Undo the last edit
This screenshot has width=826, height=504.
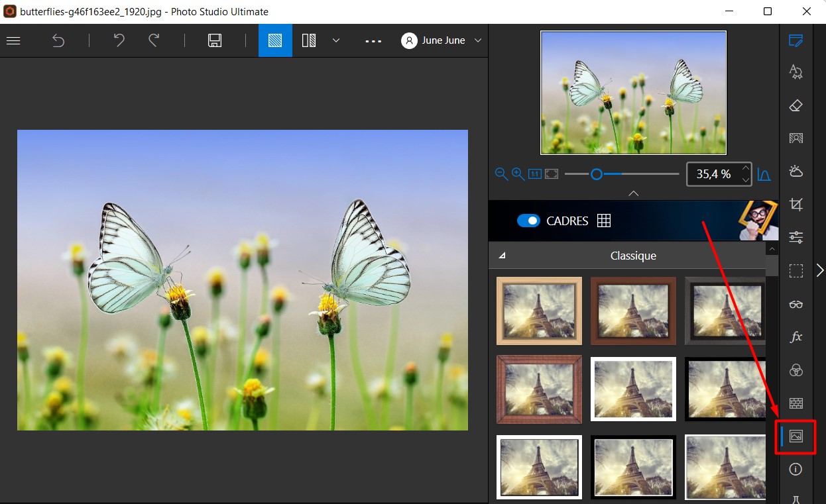(x=119, y=40)
